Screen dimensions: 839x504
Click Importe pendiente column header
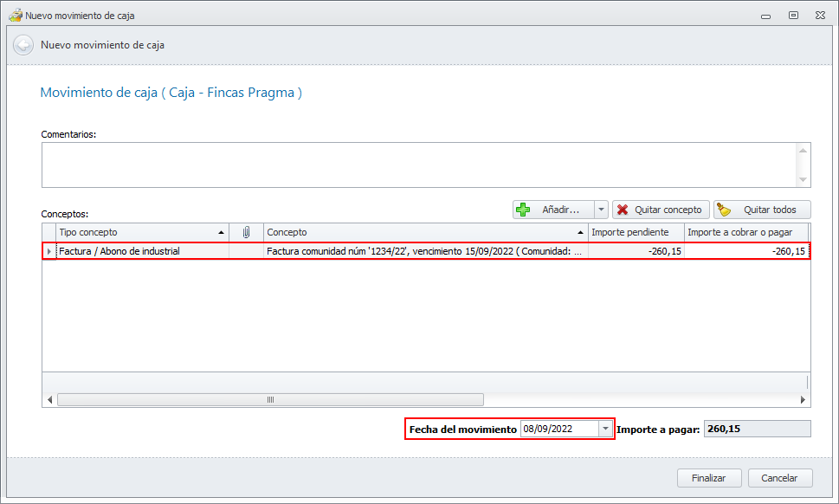click(x=636, y=232)
